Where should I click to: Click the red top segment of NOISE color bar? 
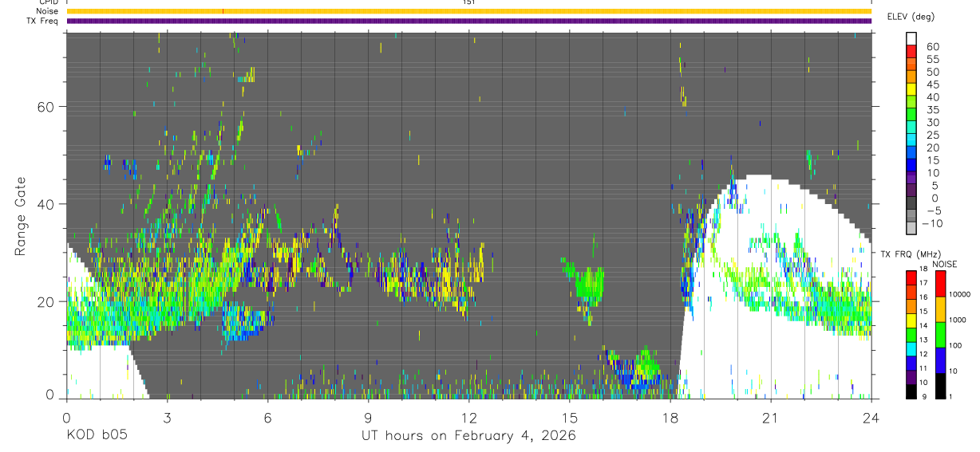click(940, 284)
